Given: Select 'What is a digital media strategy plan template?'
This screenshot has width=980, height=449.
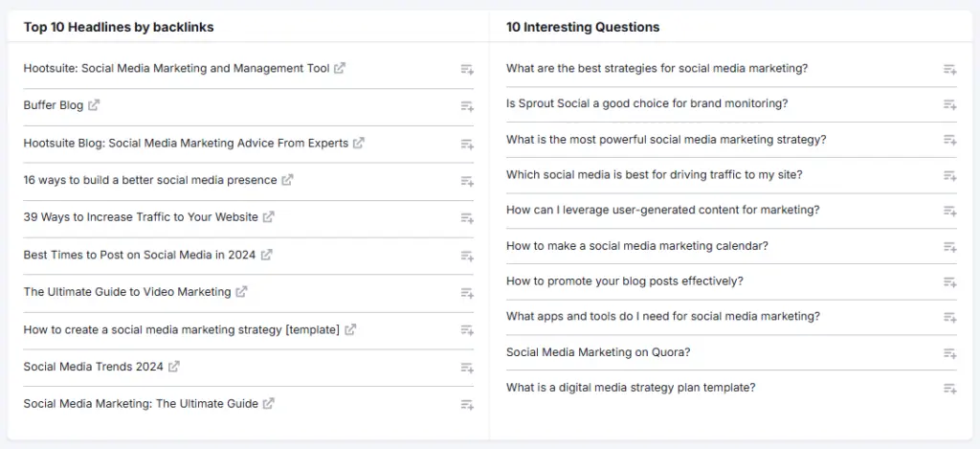Looking at the screenshot, I should coord(631,388).
